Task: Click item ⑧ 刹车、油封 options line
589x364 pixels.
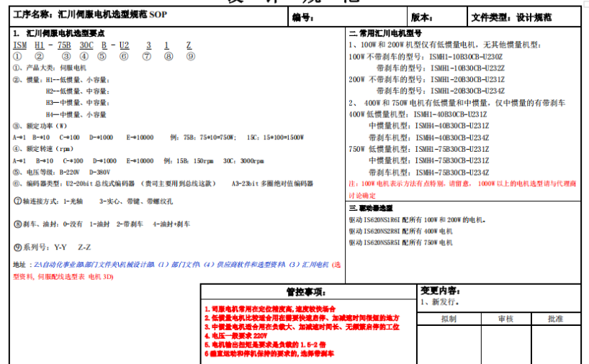Action: (x=101, y=224)
